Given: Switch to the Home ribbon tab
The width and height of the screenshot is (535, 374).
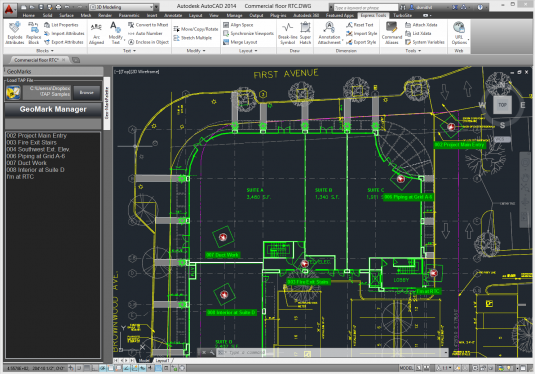Looking at the screenshot, I should [x=29, y=15].
